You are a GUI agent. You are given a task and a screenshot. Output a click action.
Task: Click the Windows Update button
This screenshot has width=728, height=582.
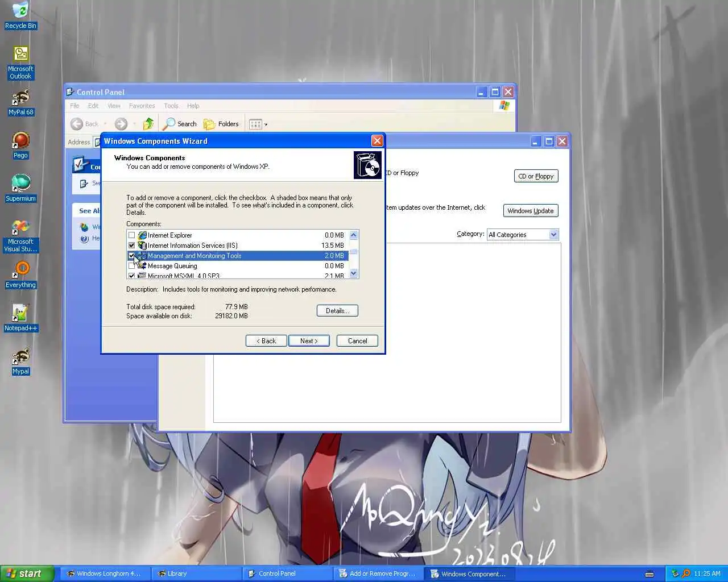[x=531, y=210]
